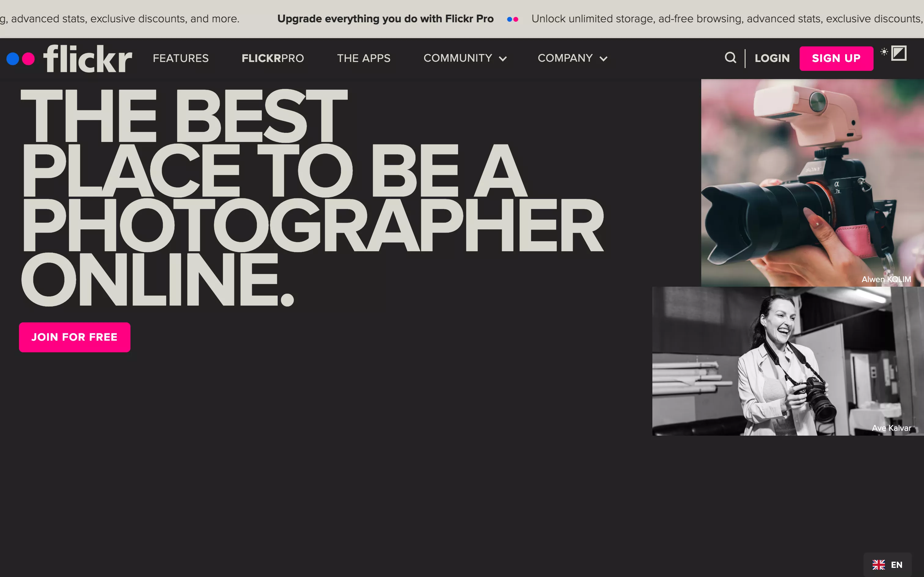Open the pink Sony camera photo

(x=812, y=183)
